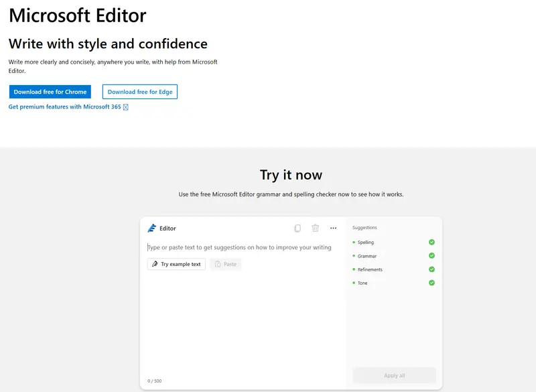Click the 0 / 500 character counter

point(155,381)
